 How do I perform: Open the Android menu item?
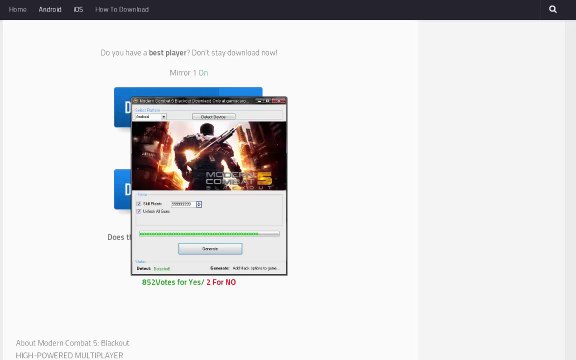50,10
